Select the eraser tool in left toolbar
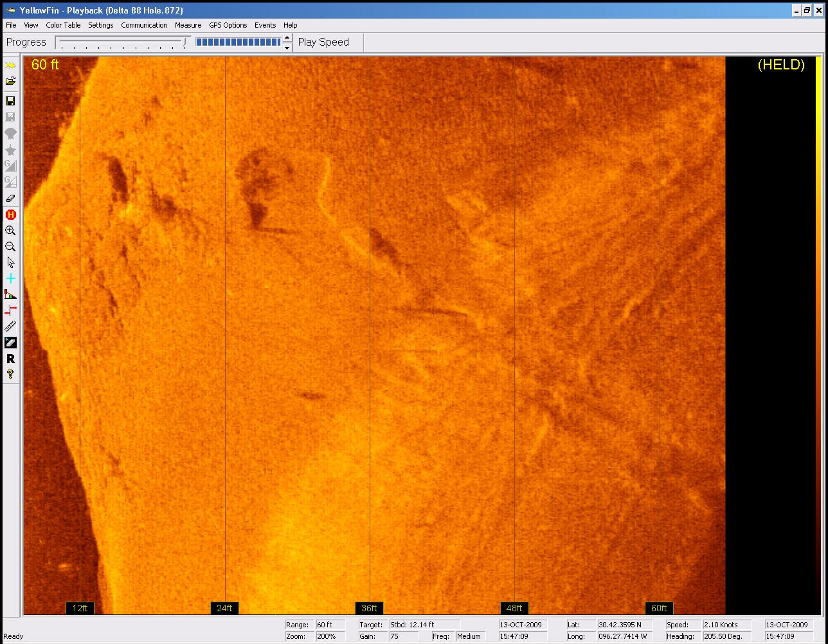 coord(10,199)
